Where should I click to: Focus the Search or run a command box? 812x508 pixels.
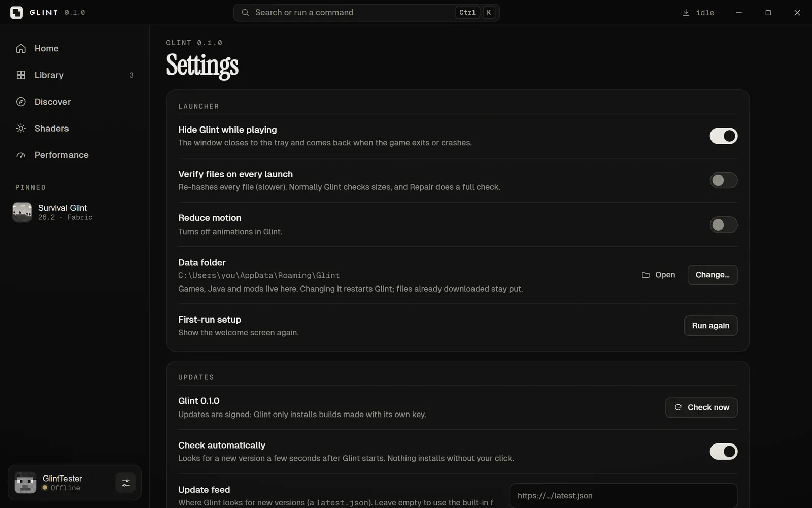[366, 13]
